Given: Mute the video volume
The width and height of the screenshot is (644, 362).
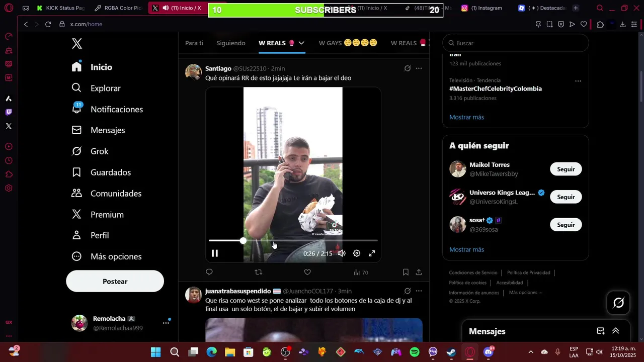Looking at the screenshot, I should click(x=342, y=253).
